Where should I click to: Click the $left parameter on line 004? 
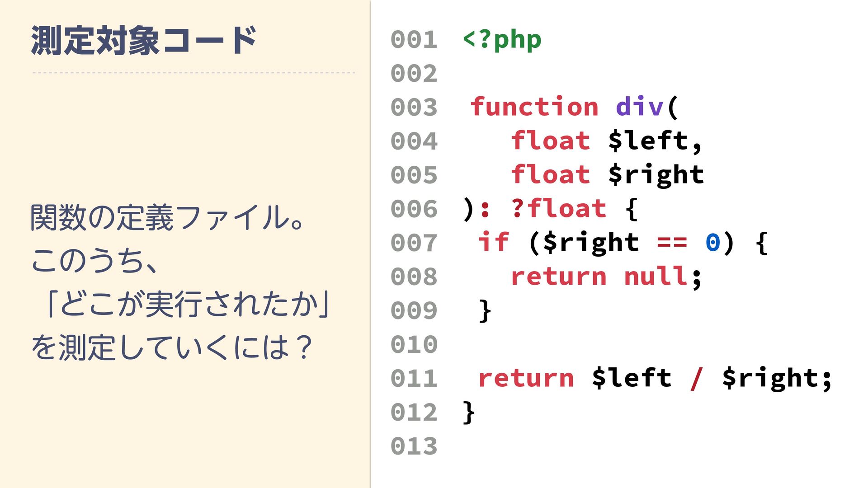click(648, 141)
